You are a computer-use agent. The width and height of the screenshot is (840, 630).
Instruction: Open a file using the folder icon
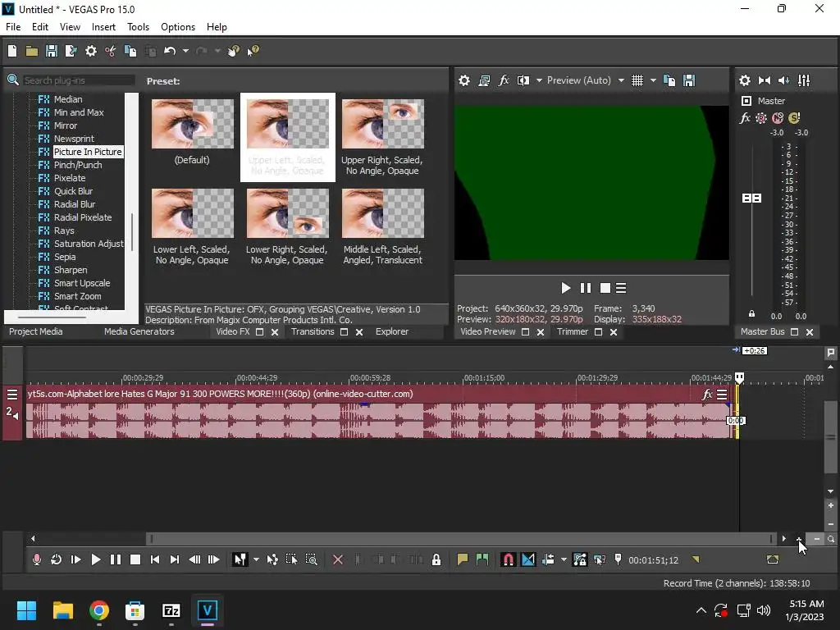[x=32, y=51]
